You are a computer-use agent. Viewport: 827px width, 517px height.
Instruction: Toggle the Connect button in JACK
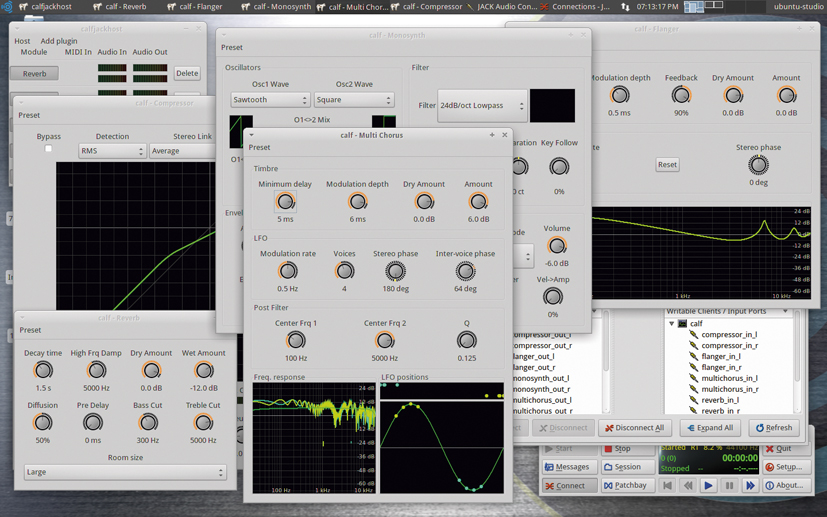tap(569, 485)
